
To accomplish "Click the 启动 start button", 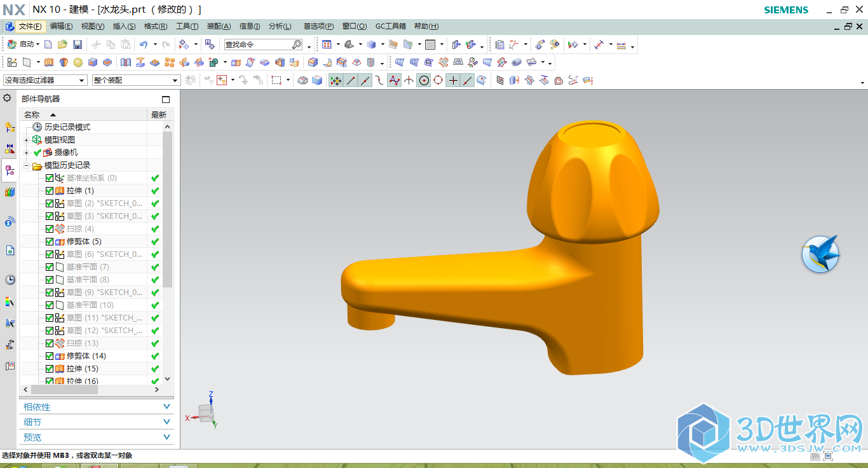I will [23, 45].
